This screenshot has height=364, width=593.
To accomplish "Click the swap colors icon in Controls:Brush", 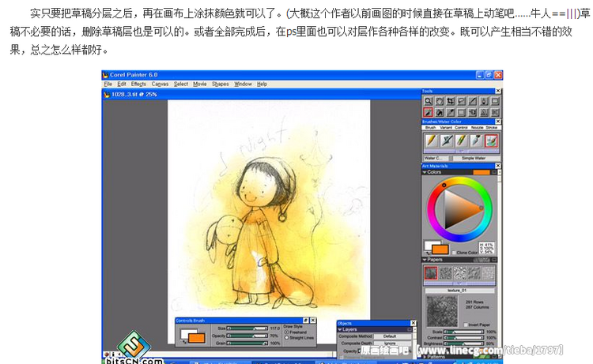I will (x=184, y=341).
